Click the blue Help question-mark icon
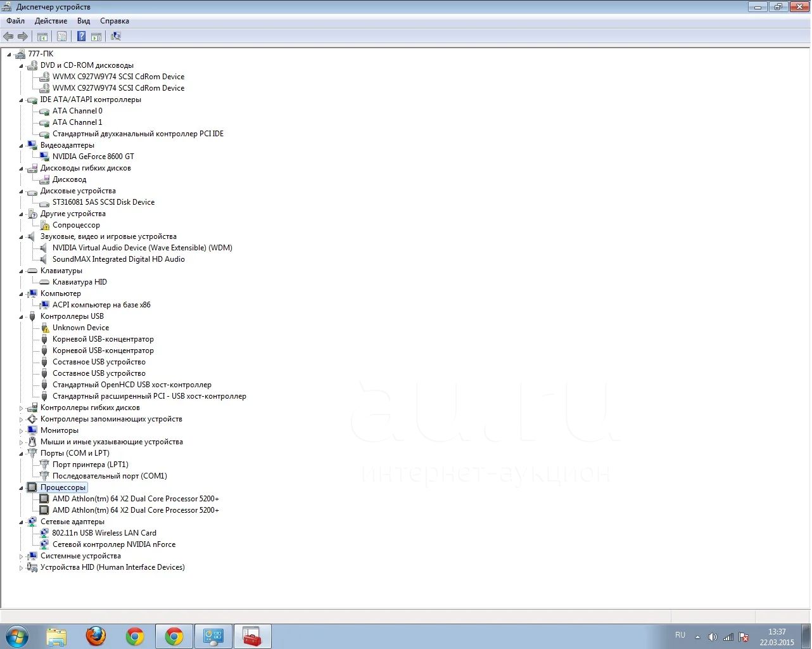The height and width of the screenshot is (649, 812). point(81,37)
